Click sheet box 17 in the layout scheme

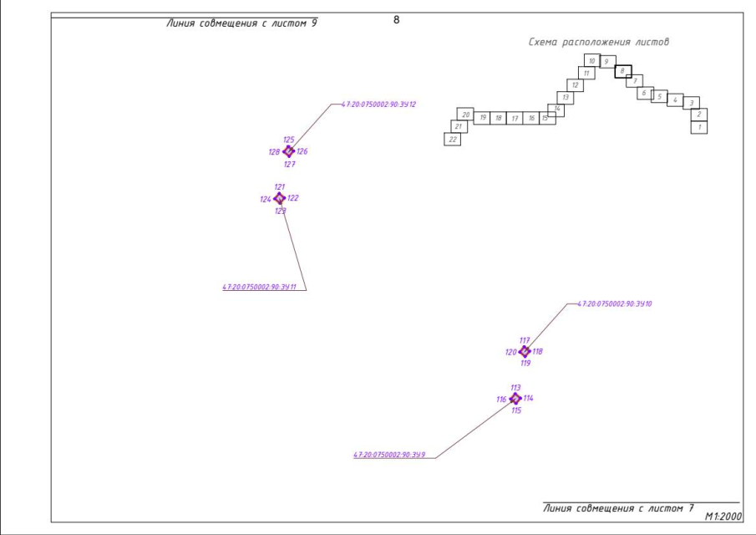[x=515, y=119]
